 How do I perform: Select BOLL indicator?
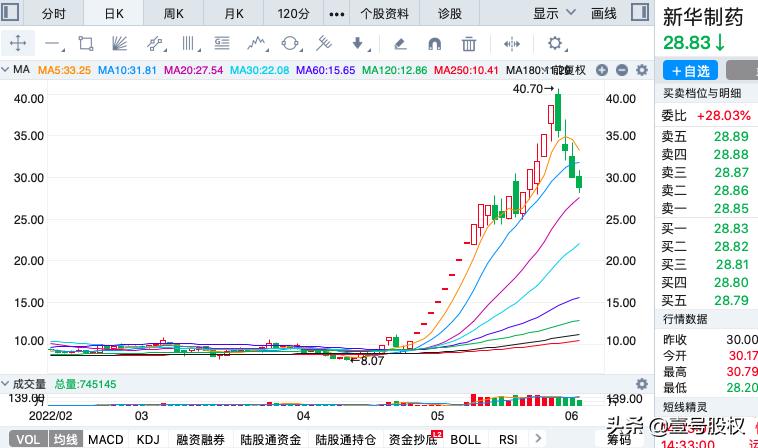(x=466, y=439)
